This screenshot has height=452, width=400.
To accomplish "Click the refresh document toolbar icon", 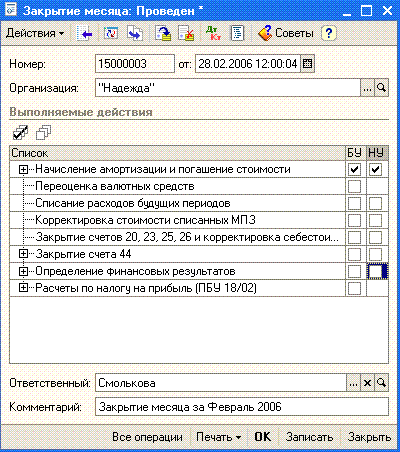I will 110,33.
